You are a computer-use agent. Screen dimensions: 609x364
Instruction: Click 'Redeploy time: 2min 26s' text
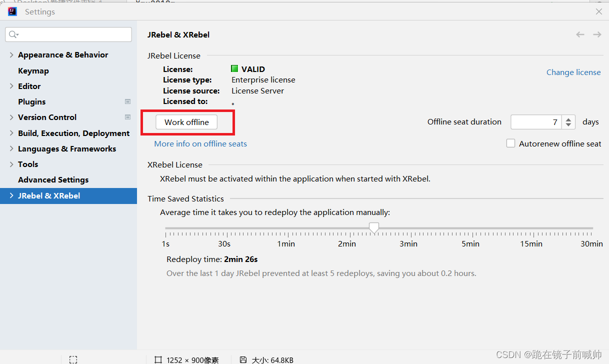click(x=212, y=259)
